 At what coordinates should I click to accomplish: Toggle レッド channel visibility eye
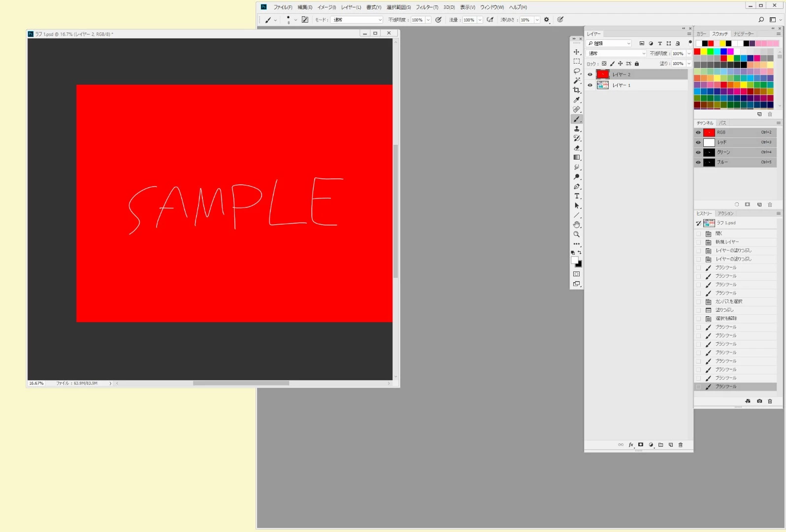click(698, 142)
